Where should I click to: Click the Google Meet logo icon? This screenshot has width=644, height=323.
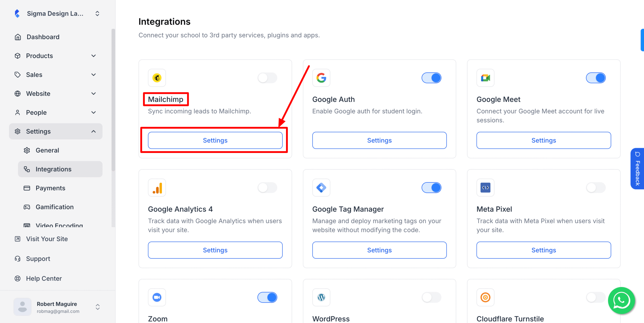click(485, 78)
